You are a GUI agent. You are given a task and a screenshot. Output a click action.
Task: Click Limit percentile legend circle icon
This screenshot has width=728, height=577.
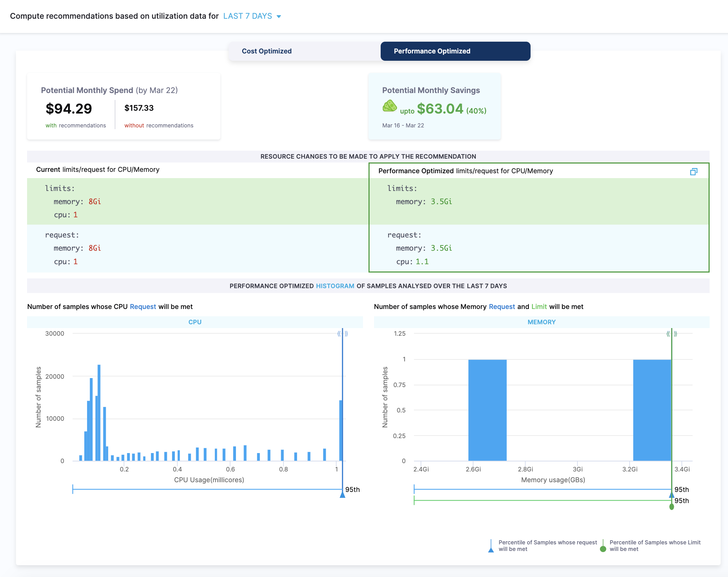point(603,549)
